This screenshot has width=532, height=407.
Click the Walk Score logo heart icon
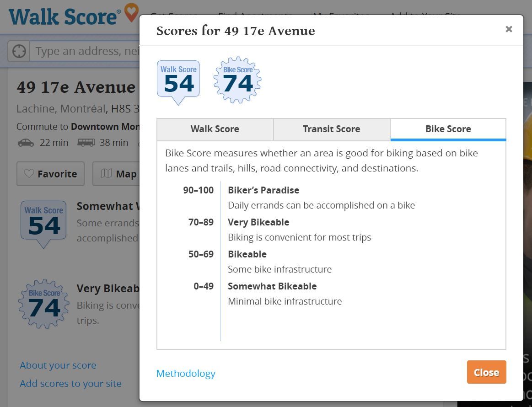tap(131, 12)
